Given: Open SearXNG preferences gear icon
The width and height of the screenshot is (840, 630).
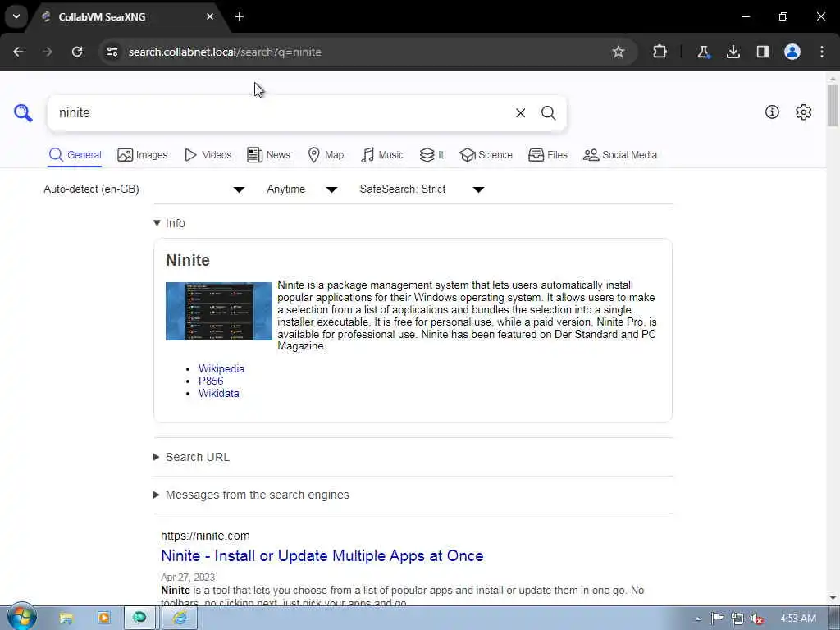Looking at the screenshot, I should pos(804,112).
